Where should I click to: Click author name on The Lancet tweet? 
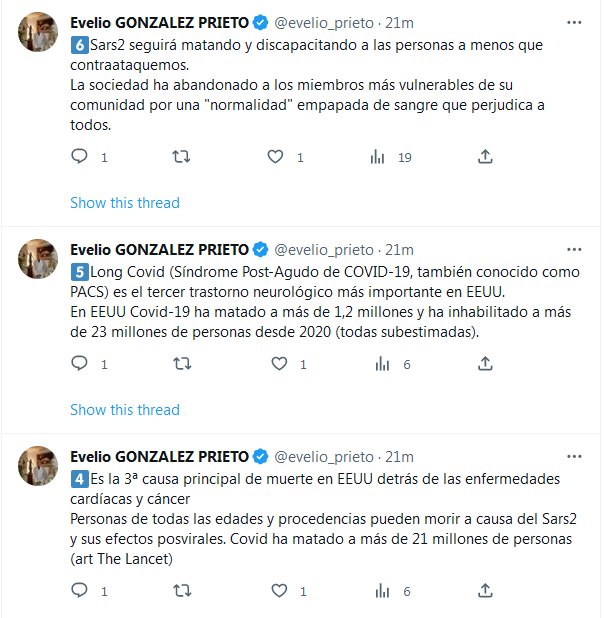(158, 457)
